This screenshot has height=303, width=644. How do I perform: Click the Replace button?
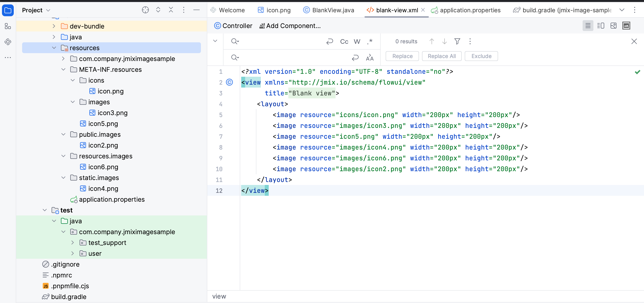402,56
